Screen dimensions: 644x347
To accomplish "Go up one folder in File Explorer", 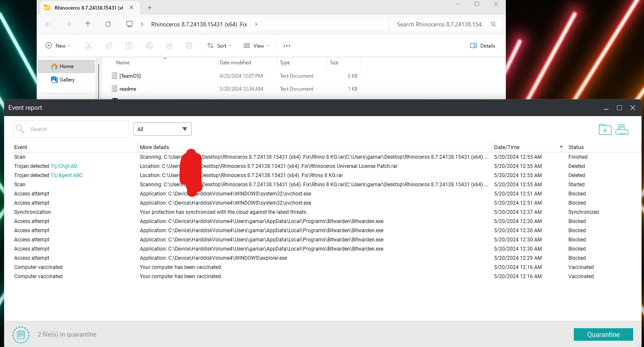I will coord(88,24).
